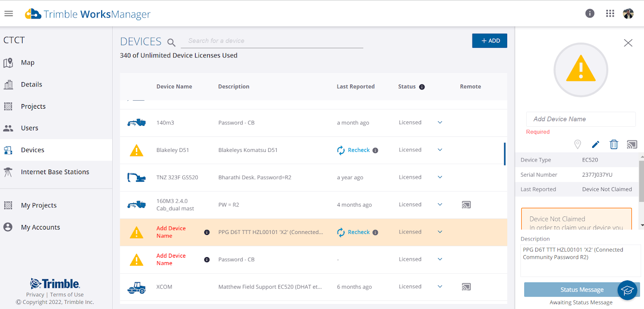Screen dimensions: 644x309
Task: Click the Status Message button
Action: tap(582, 290)
